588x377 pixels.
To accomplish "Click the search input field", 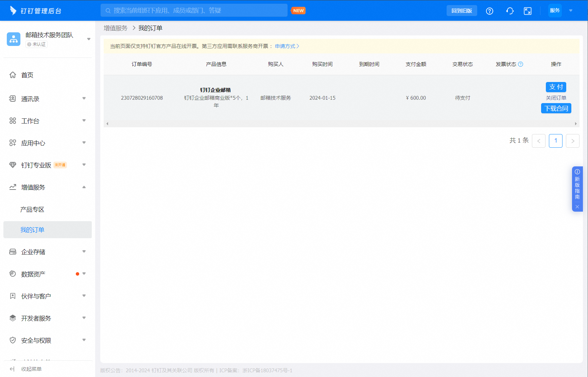I will [x=194, y=11].
